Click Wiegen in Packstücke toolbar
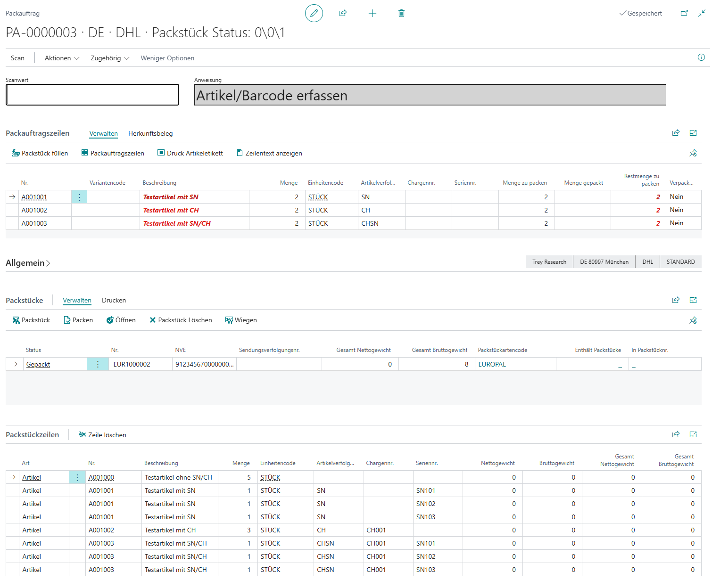This screenshot has width=712, height=588. click(241, 320)
